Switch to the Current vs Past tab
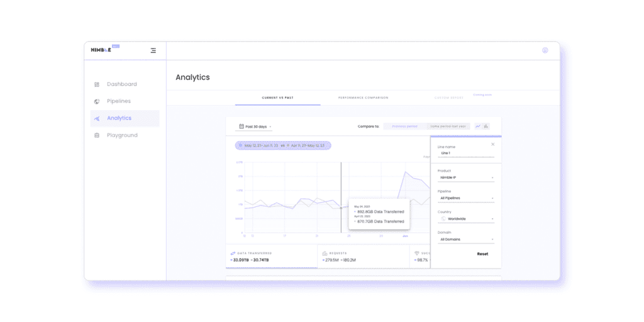The image size is (644, 322). (x=277, y=97)
